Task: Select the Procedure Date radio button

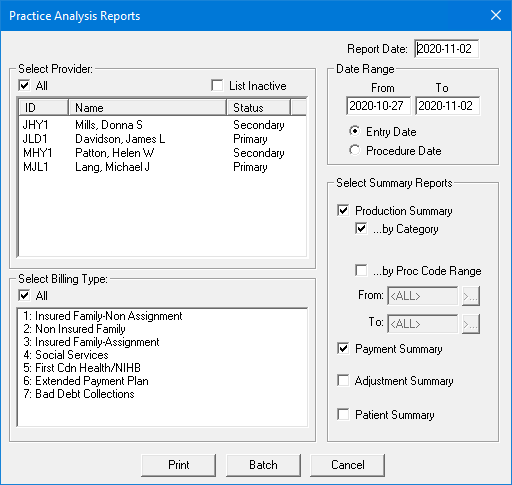Action: pos(355,150)
